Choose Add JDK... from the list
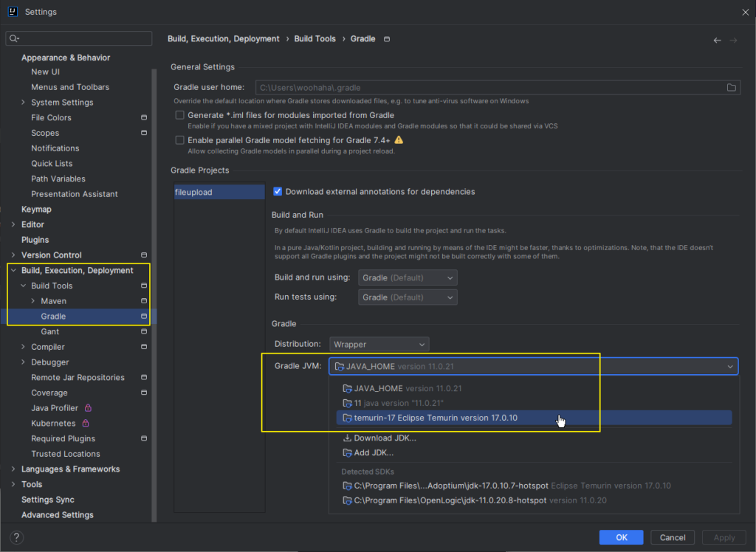Image resolution: width=756 pixels, height=552 pixels. (x=534, y=452)
